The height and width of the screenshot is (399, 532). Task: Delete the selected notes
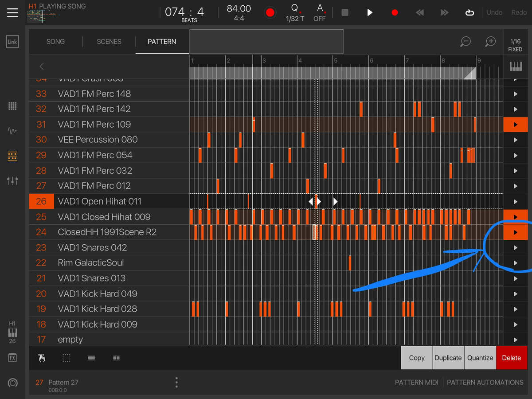coord(512,358)
